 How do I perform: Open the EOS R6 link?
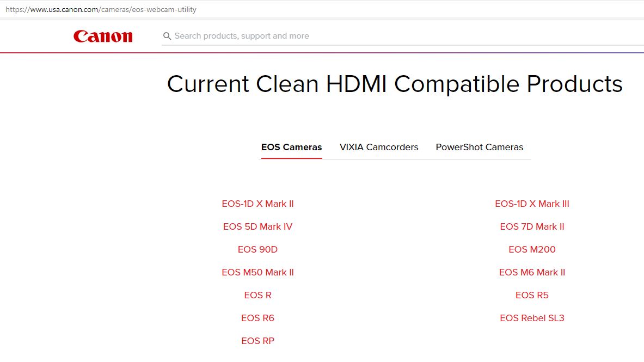point(257,318)
